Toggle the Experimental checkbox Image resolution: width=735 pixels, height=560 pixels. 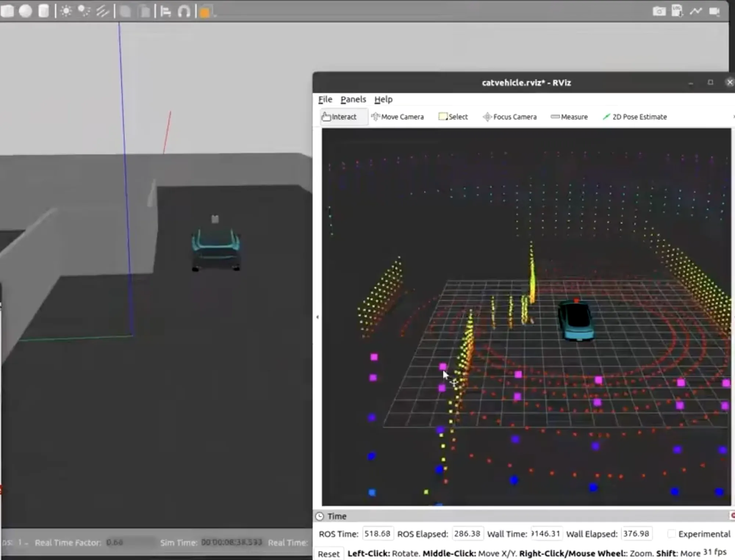coord(671,534)
